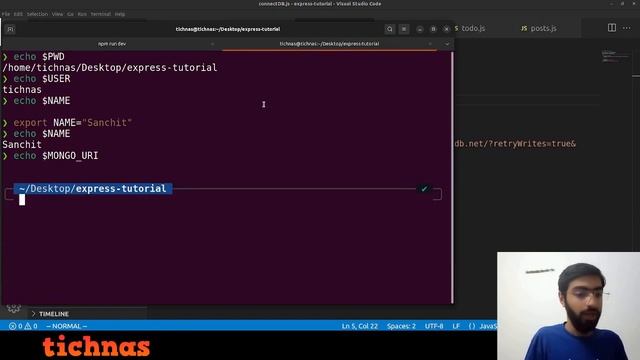The height and width of the screenshot is (360, 640).
Task: Click the Sanchit output line
Action: 22,145
